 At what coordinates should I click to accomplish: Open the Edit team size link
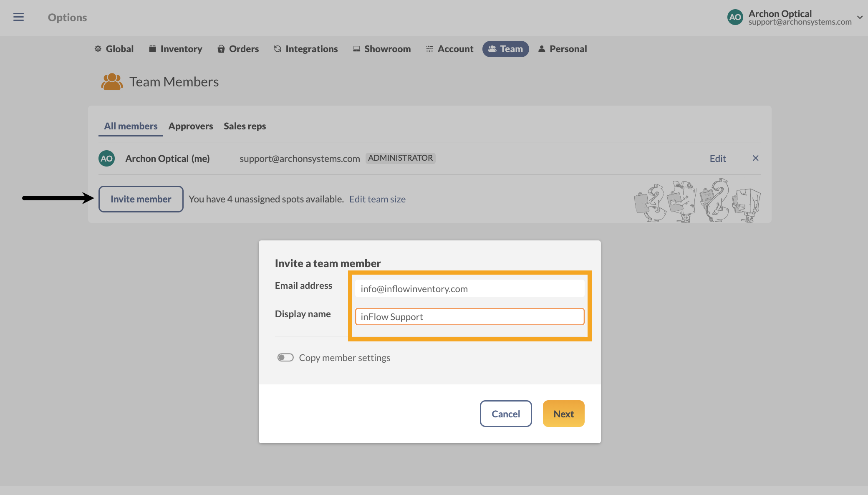coord(377,199)
